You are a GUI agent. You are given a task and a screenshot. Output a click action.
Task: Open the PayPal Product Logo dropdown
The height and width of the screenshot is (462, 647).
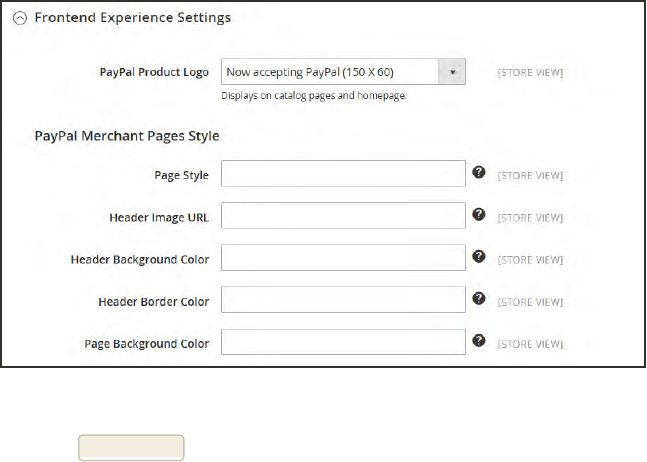tap(343, 72)
